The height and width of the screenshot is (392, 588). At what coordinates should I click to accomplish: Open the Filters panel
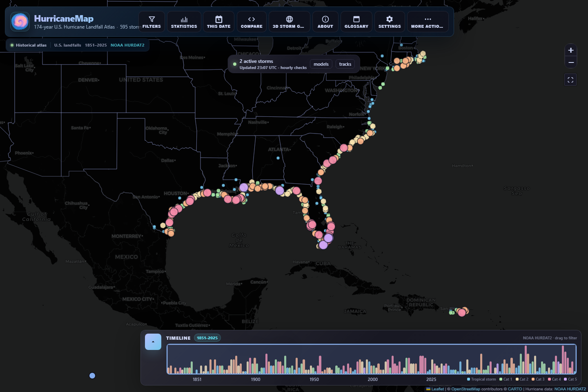click(151, 22)
